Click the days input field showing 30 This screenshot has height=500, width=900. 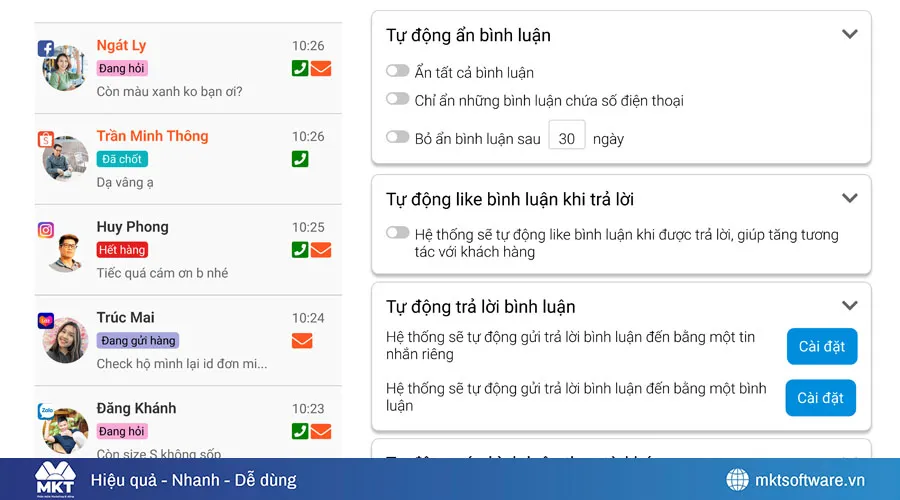click(567, 135)
